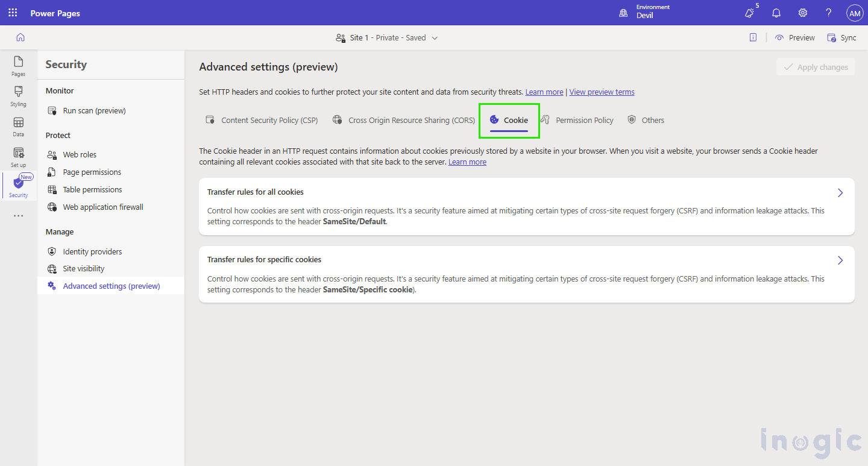This screenshot has height=466, width=868.
Task: Expand the Site 1 - Private - Saved dropdown
Action: 387,37
